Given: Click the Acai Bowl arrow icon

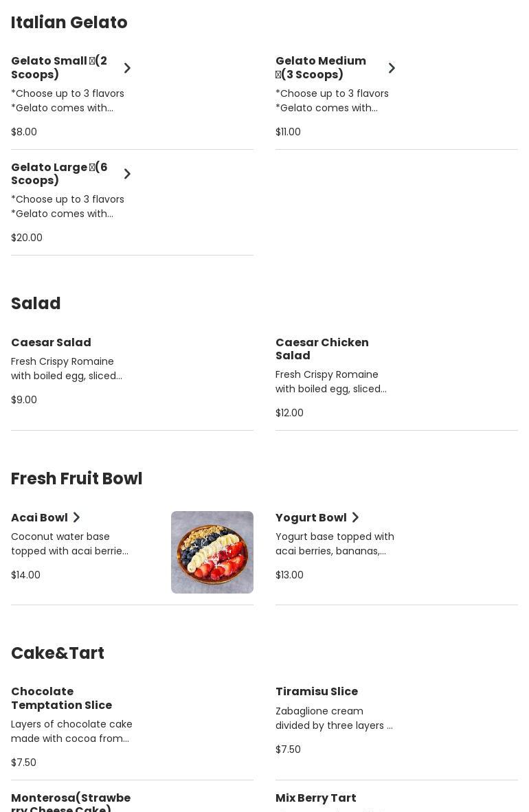Looking at the screenshot, I should pos(76,517).
